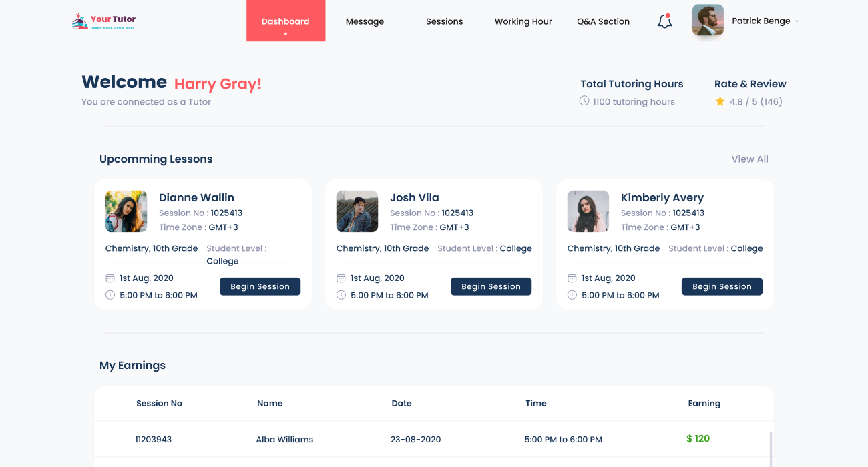The width and height of the screenshot is (868, 467).
Task: Click the tutoring hours clock icon
Action: click(x=584, y=101)
